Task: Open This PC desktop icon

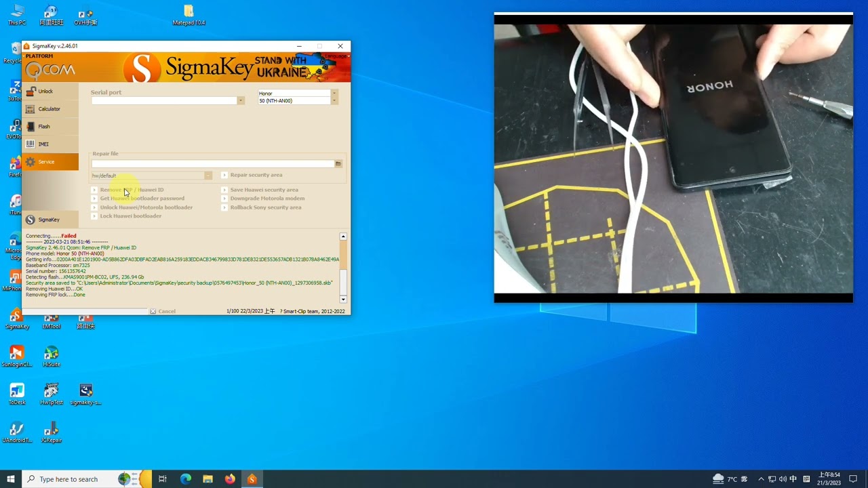Action: pyautogui.click(x=17, y=16)
